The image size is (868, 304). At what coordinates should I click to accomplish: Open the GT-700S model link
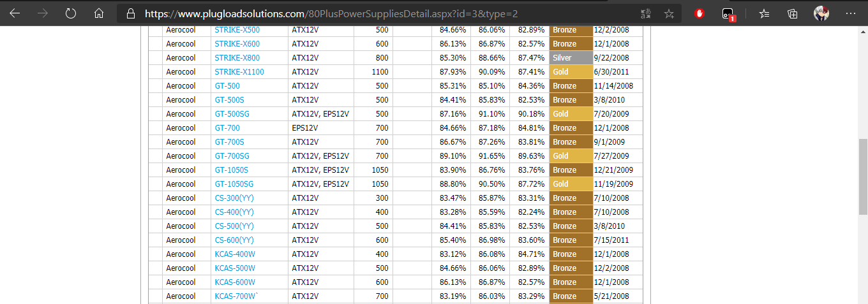(x=229, y=142)
